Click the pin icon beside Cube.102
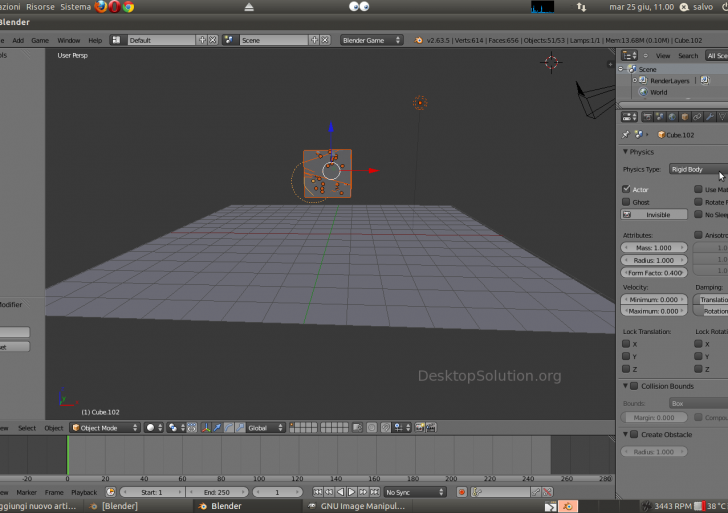 [627, 134]
